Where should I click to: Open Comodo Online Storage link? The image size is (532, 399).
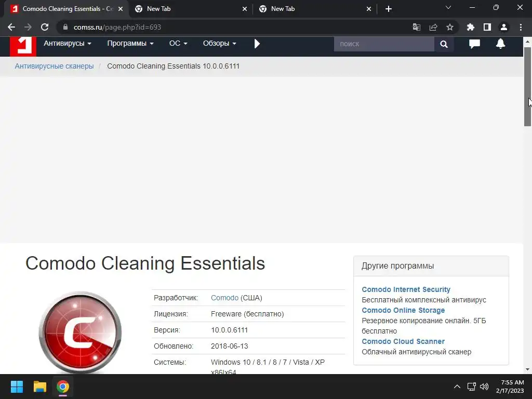point(403,310)
